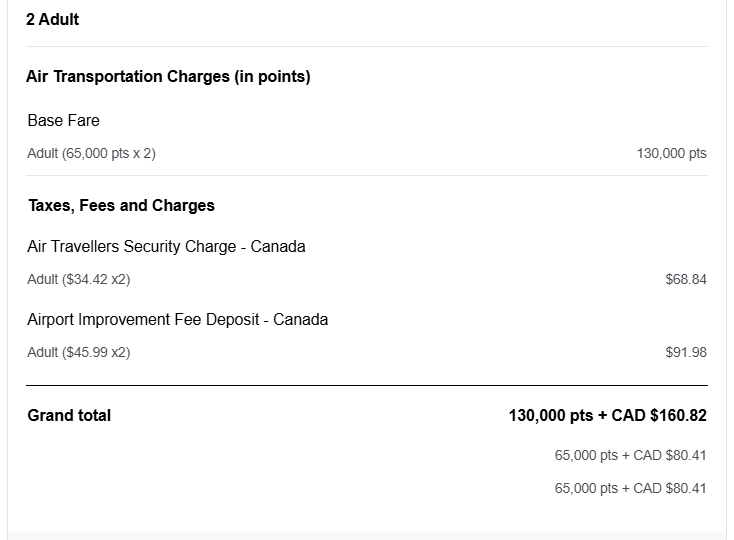Select the Adult 65,000 pts x 2 line
The height and width of the screenshot is (540, 734).
pos(91,153)
